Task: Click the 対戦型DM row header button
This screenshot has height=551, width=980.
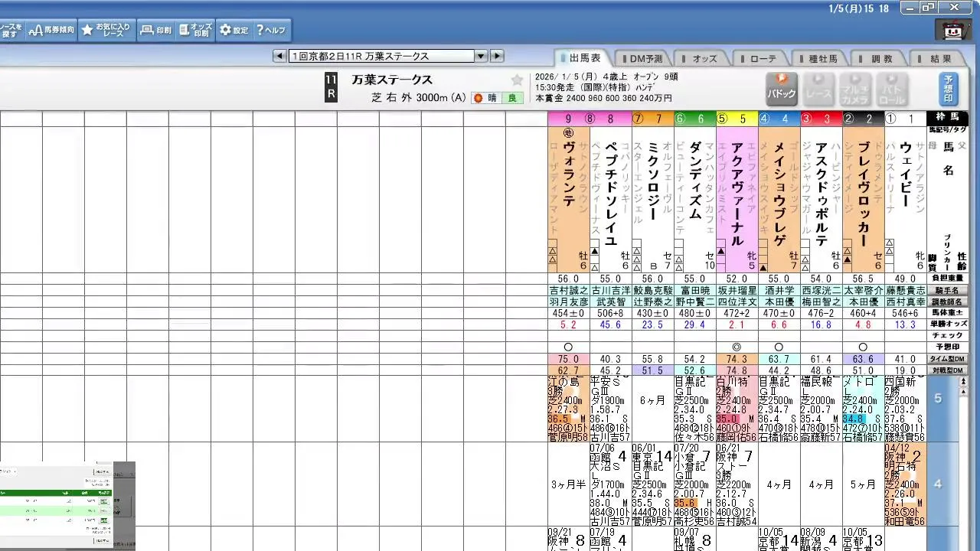Action: (x=948, y=370)
